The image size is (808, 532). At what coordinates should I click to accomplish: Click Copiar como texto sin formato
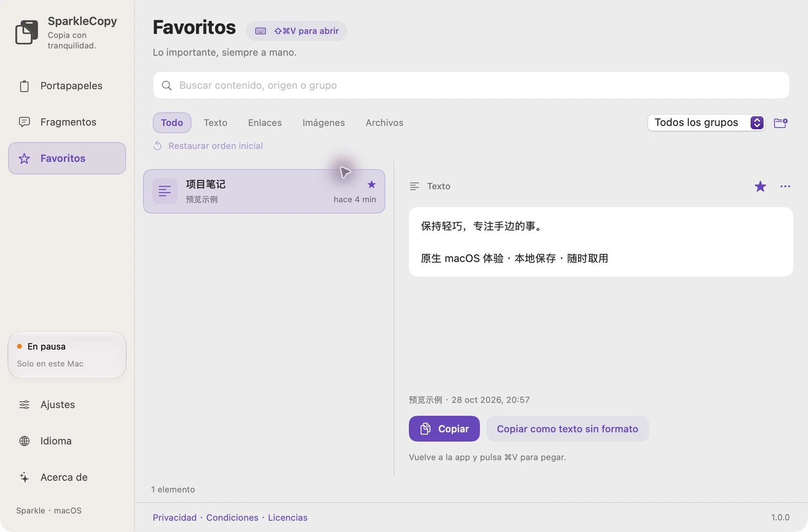coord(568,429)
